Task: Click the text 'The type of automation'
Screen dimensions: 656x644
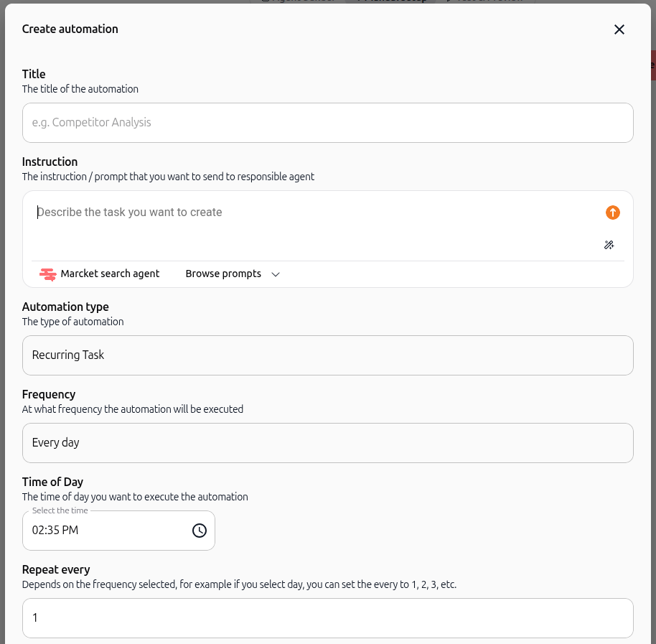Action: pos(72,322)
